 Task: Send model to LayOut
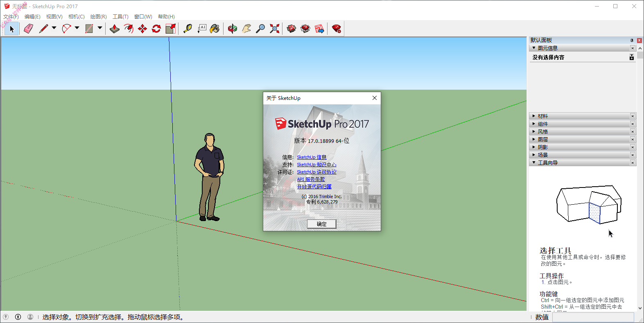click(320, 29)
